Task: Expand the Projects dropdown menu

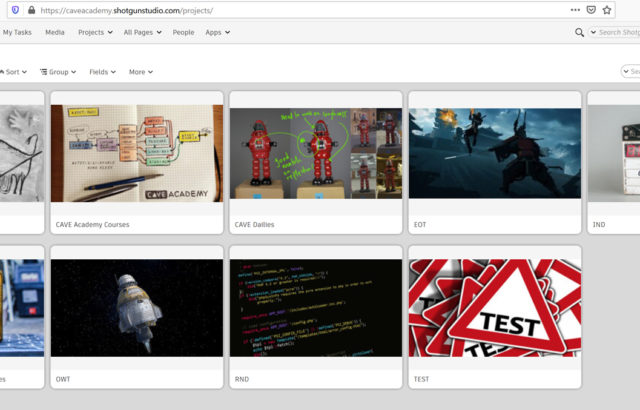Action: (95, 32)
